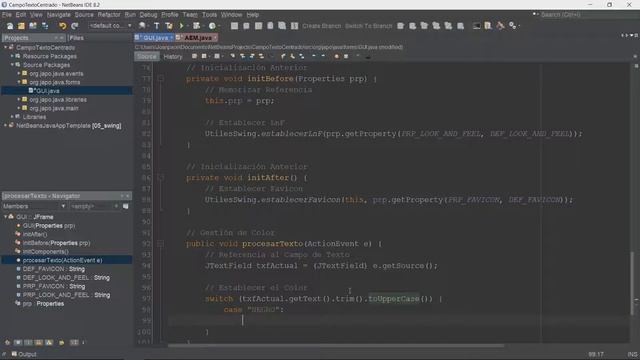This screenshot has height=360, width=640.
Task: Open the Tools menu
Action: click(209, 15)
